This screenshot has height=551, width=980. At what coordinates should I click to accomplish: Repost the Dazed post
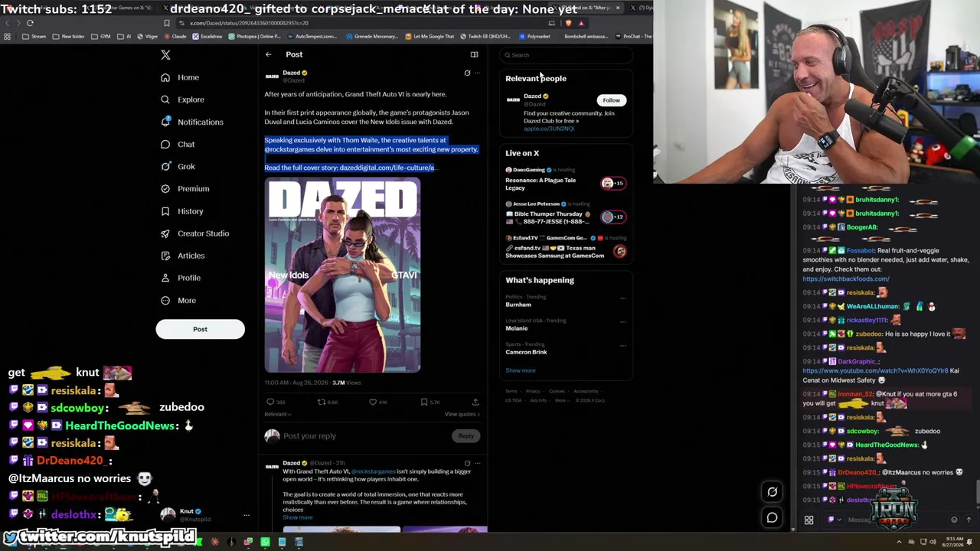click(322, 402)
